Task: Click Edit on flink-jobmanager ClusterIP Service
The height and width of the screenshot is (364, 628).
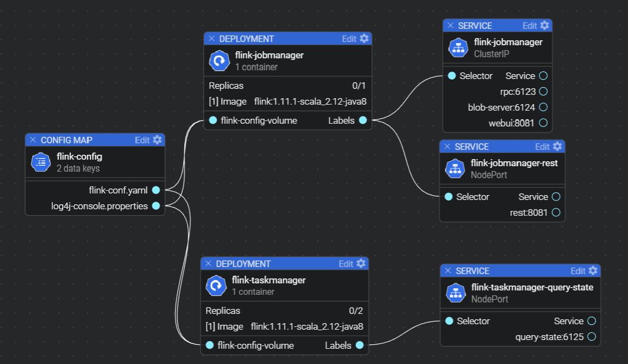Action: (x=529, y=26)
